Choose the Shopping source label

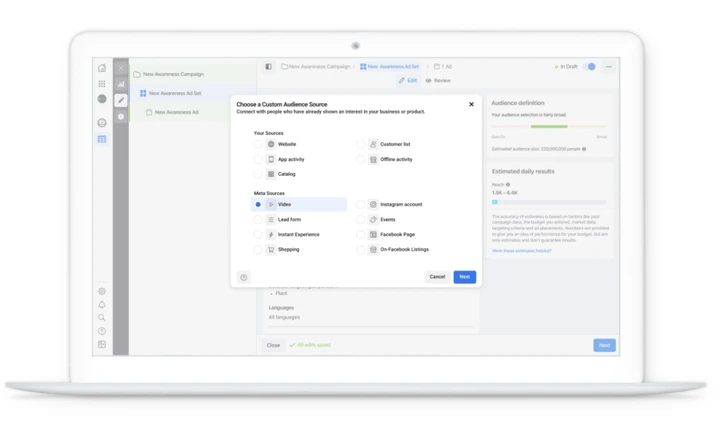point(288,249)
